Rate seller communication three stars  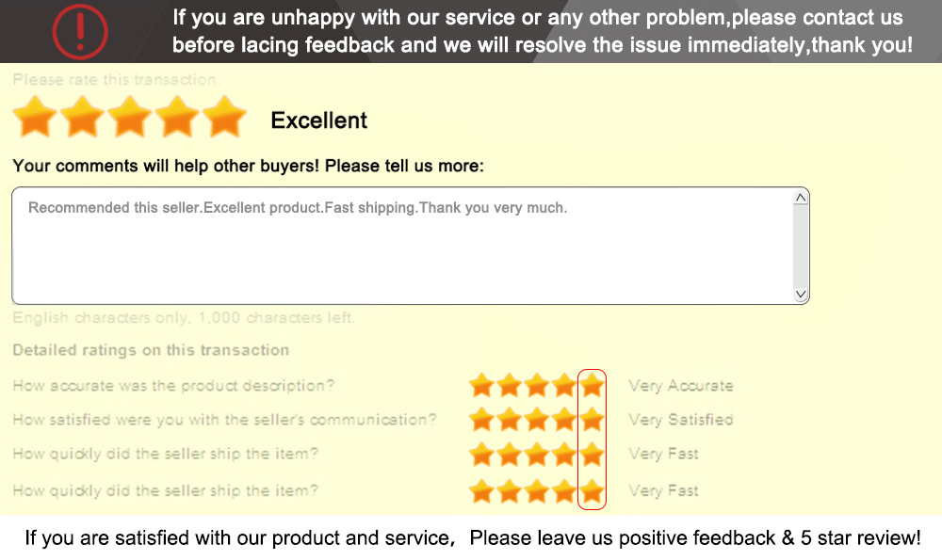[x=537, y=419]
